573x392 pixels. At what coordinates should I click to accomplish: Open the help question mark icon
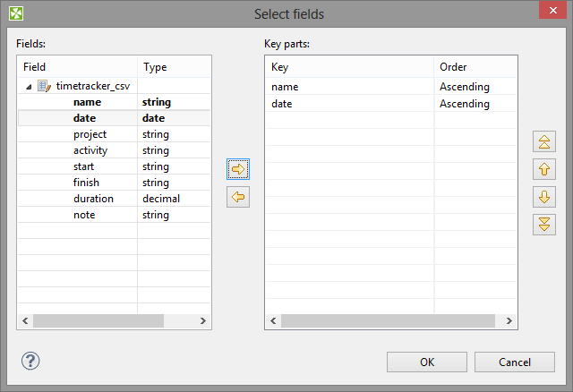click(30, 361)
